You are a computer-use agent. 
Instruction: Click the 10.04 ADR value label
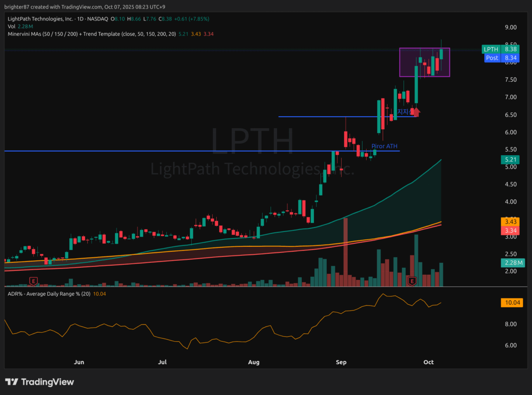[512, 303]
